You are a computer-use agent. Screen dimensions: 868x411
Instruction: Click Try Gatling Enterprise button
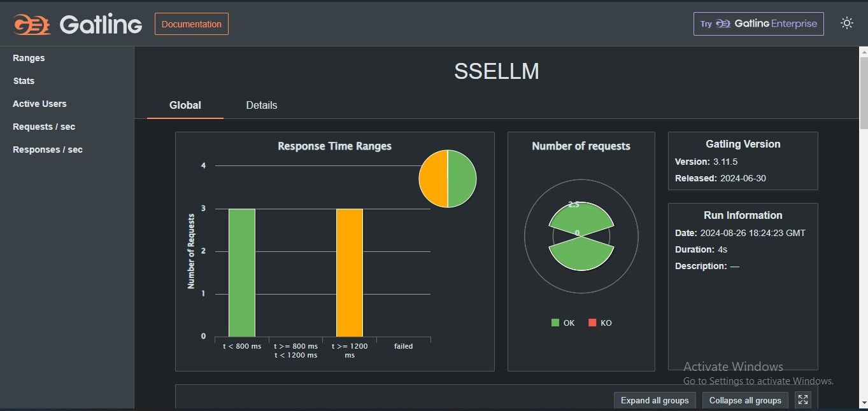point(758,24)
